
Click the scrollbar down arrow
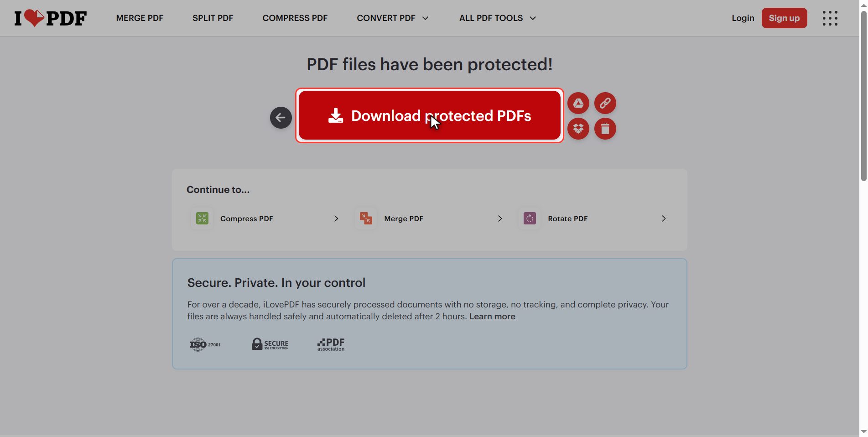coord(863,432)
